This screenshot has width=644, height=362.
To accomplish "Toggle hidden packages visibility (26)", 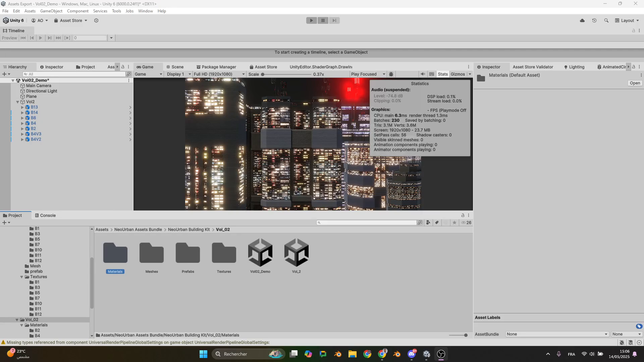I will click(466, 223).
